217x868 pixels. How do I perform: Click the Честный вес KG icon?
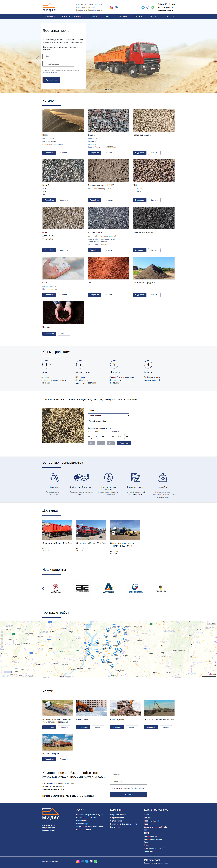[x=163, y=478]
